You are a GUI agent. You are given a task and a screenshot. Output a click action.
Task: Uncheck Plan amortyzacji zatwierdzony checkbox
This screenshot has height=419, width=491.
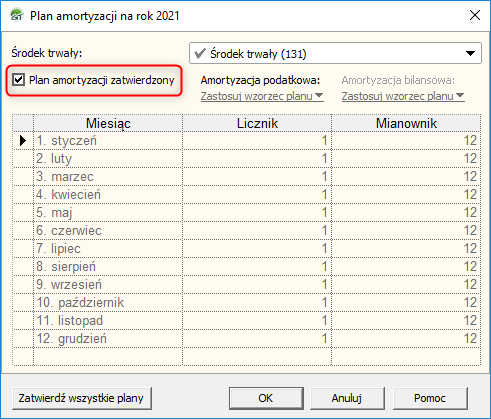coord(18,80)
